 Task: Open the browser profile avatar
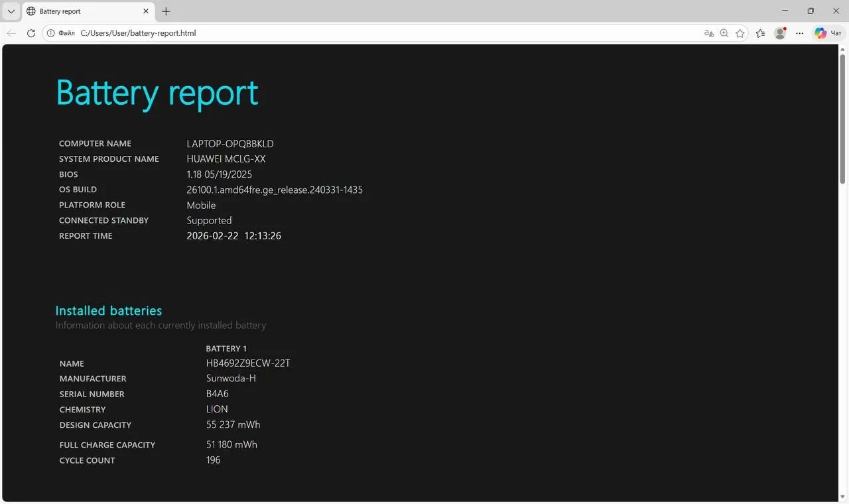click(x=780, y=33)
